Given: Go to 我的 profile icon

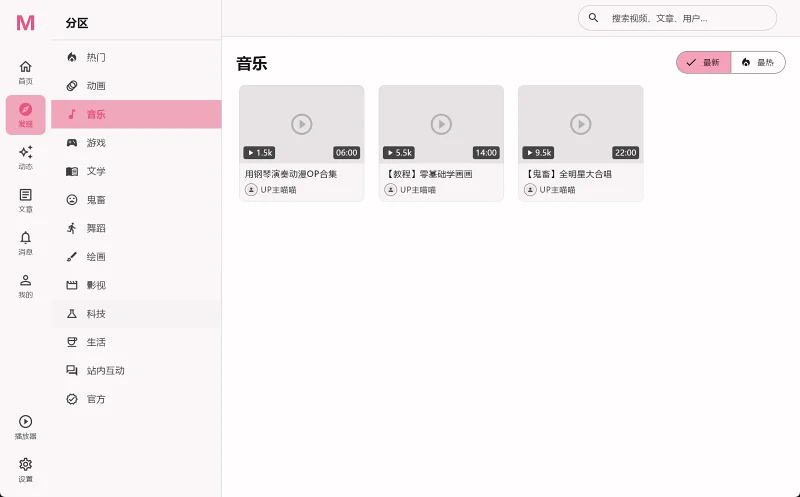Looking at the screenshot, I should tap(26, 280).
